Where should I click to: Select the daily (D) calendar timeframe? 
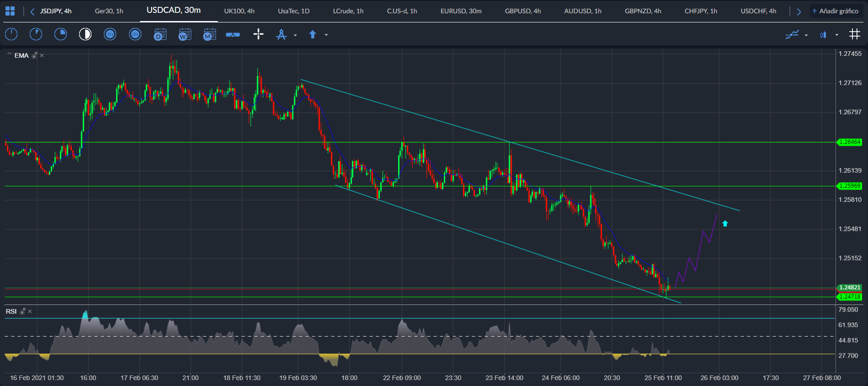160,34
